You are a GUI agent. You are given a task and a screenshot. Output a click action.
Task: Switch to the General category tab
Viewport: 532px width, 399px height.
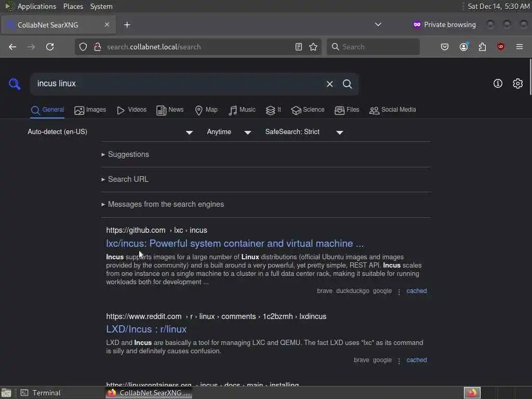(x=47, y=110)
